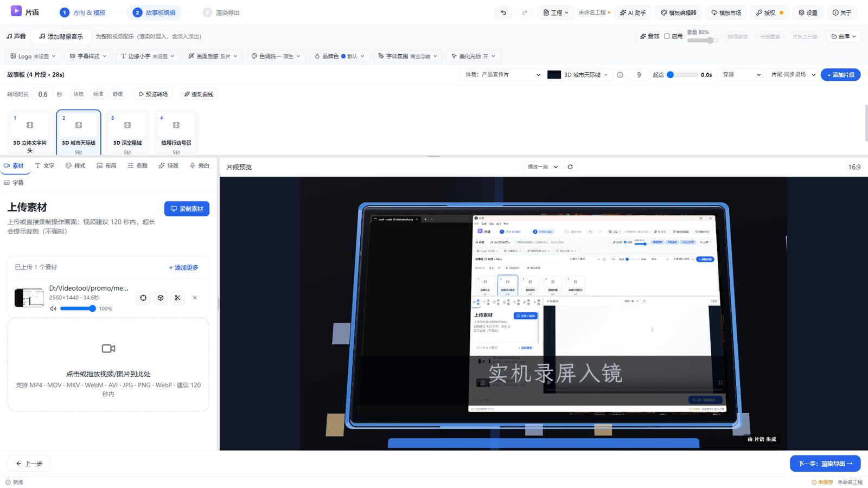Expand the 画面质感 胶片 dropdown
The height and width of the screenshot is (488, 868).
pos(213,56)
